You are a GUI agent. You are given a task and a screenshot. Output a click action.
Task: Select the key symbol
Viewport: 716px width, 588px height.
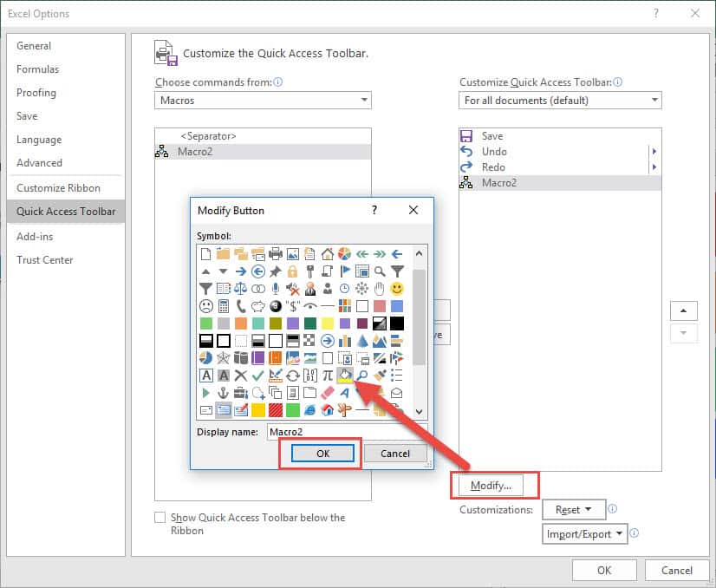[x=310, y=271]
